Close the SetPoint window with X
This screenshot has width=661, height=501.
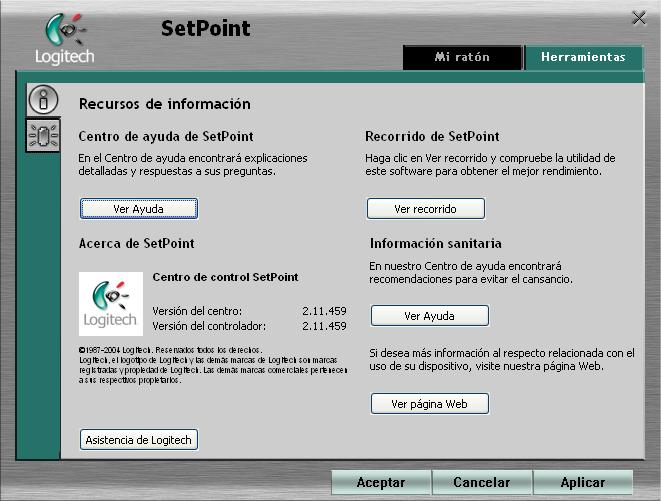pyautogui.click(x=639, y=18)
